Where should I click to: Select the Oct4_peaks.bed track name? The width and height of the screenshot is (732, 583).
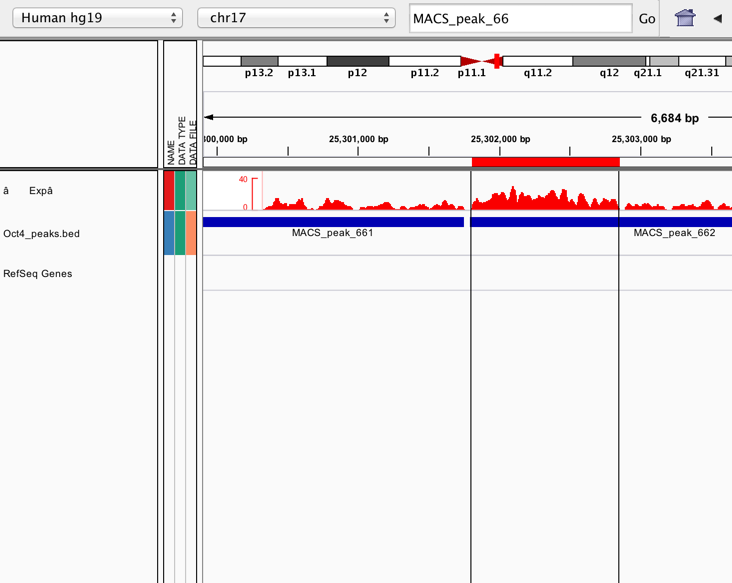tap(42, 233)
